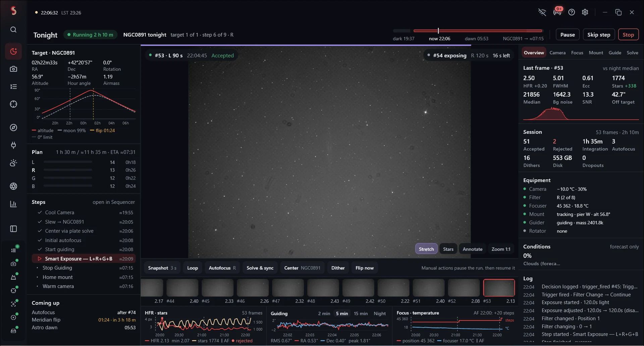Click the red Stop button
Viewport: 644px width, 346px height.
coord(628,35)
